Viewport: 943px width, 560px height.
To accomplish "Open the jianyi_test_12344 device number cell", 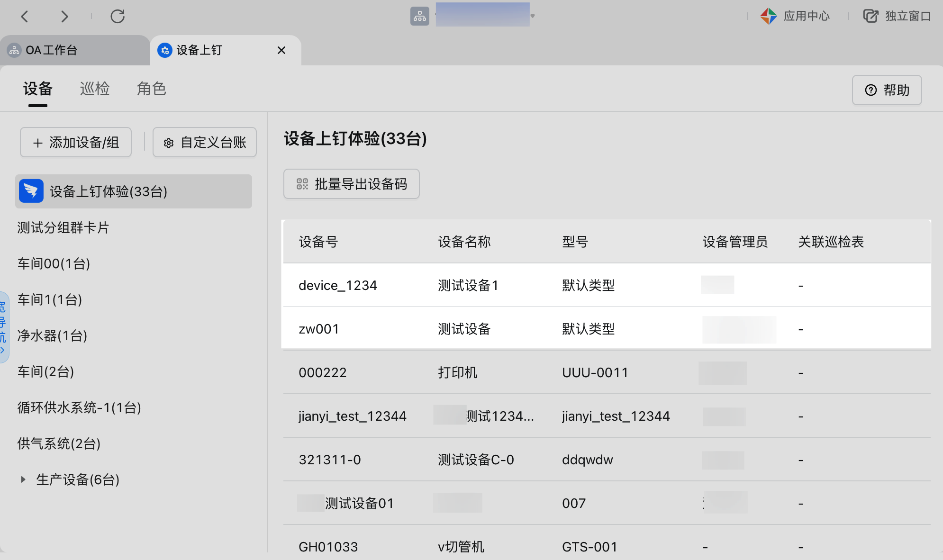I will click(353, 416).
